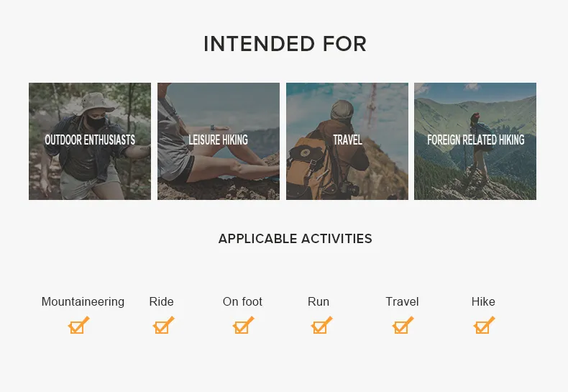The image size is (568, 392).
Task: Toggle the Hike checkbox
Action: point(483,327)
